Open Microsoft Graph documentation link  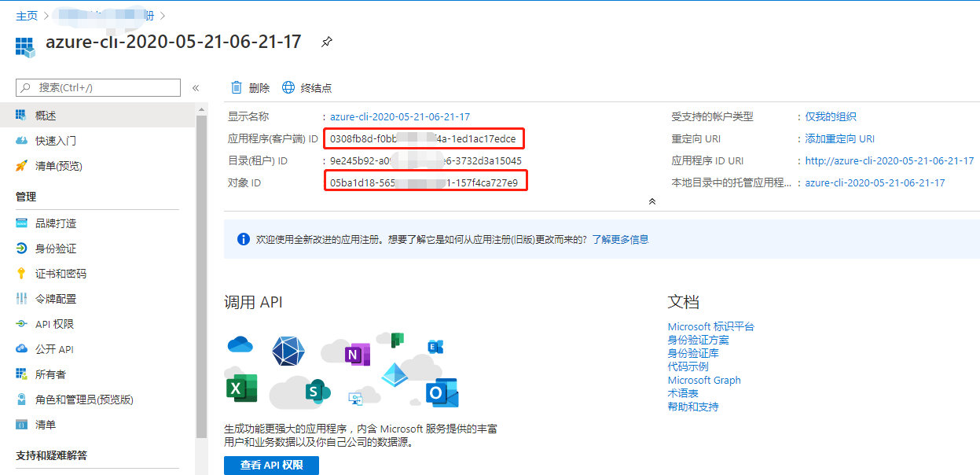[704, 380]
